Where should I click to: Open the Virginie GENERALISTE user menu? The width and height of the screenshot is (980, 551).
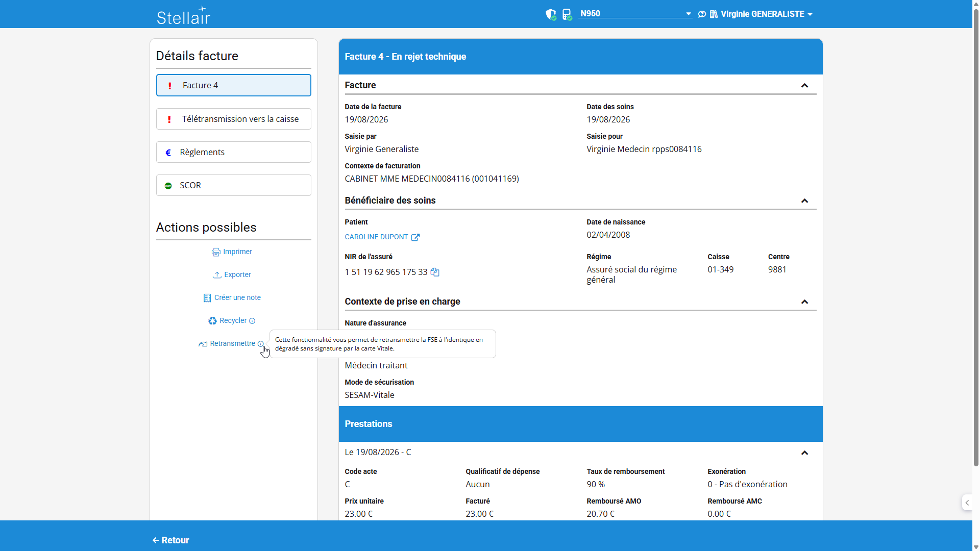tap(767, 14)
